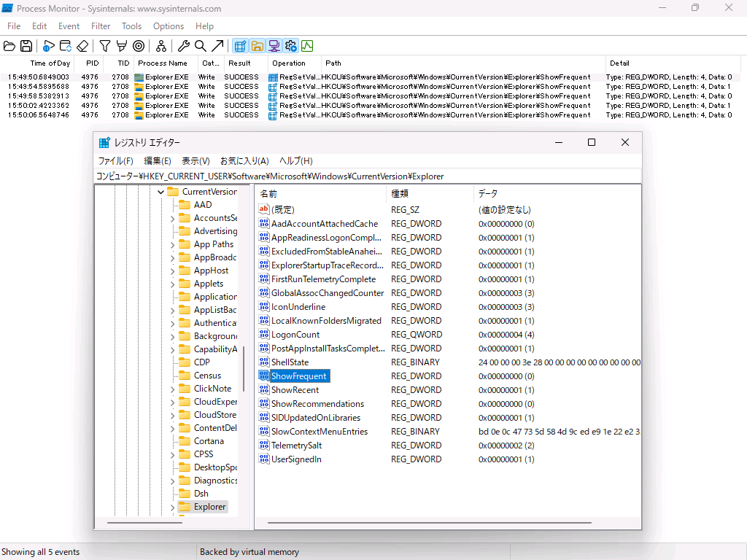Toggle event autoscroll
The image size is (747, 560).
(65, 45)
